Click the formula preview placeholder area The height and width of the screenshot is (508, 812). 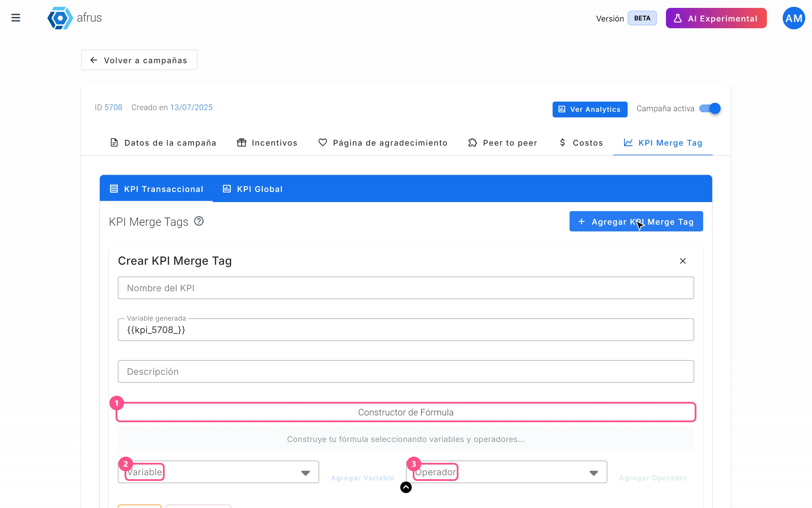click(x=406, y=439)
